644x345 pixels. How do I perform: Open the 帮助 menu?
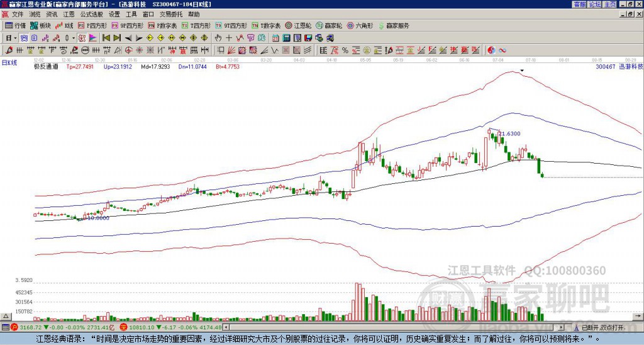(x=194, y=14)
